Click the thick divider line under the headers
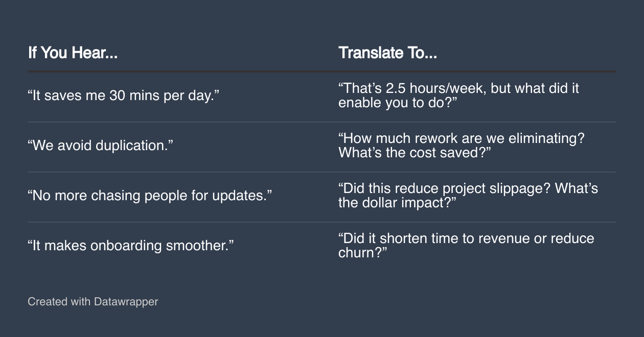The image size is (644, 337). coord(321,71)
